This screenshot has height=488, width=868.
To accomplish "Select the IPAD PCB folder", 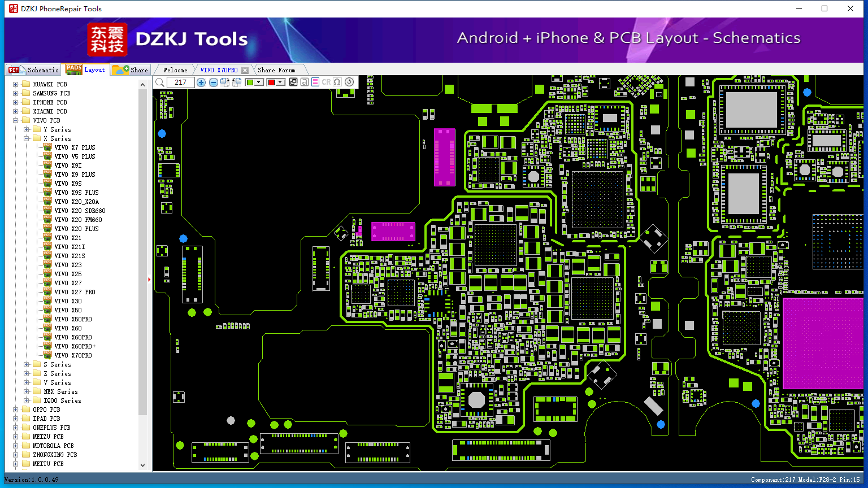I will 46,419.
